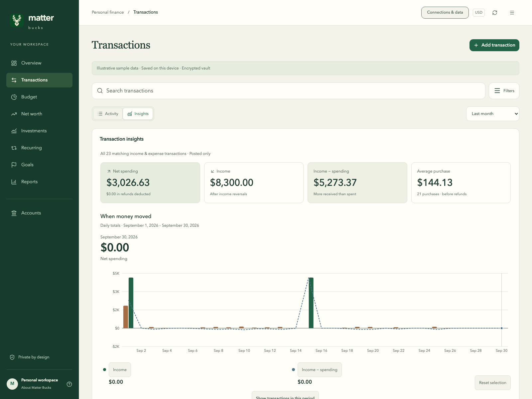Click the brown spending bar on Sep 1
This screenshot has height=399, width=532.
pos(126,317)
